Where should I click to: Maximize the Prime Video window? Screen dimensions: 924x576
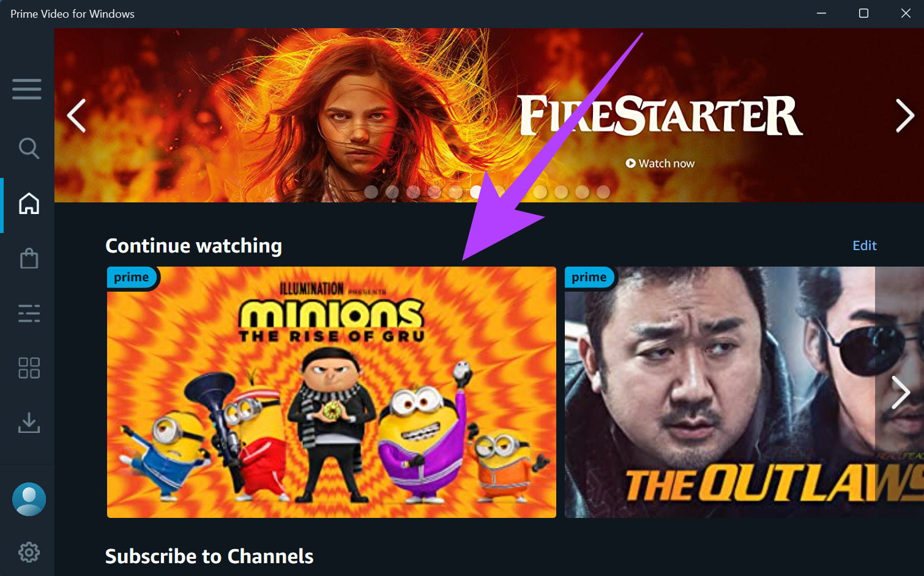point(863,13)
